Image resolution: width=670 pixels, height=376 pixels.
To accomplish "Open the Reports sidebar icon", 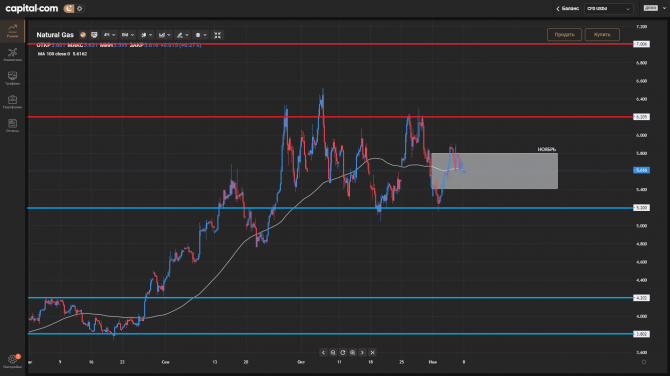I will (x=12, y=126).
